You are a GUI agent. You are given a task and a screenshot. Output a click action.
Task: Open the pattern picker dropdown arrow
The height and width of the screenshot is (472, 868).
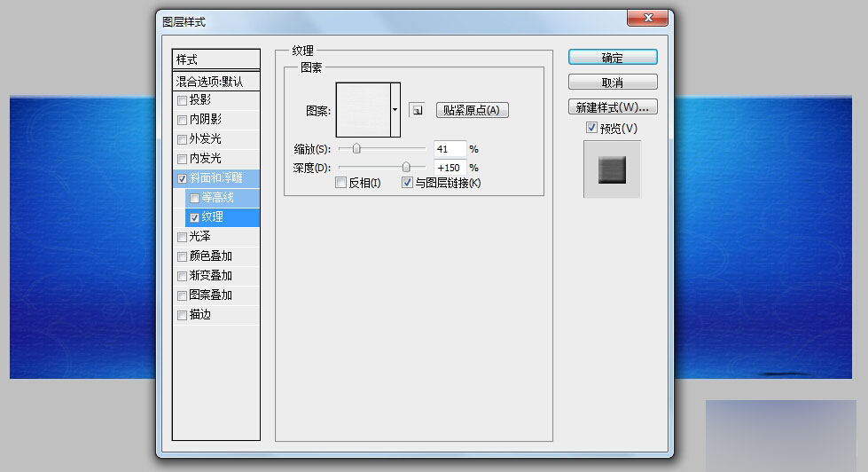pyautogui.click(x=395, y=110)
